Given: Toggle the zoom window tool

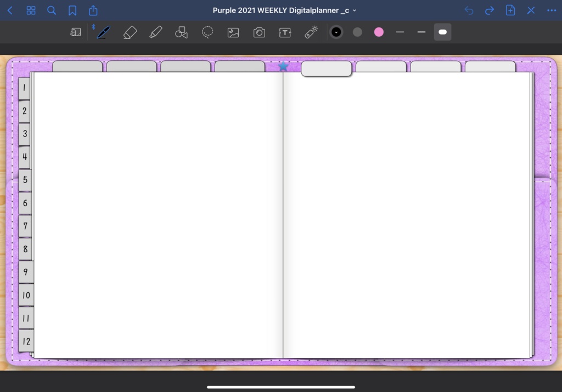Looking at the screenshot, I should [76, 32].
